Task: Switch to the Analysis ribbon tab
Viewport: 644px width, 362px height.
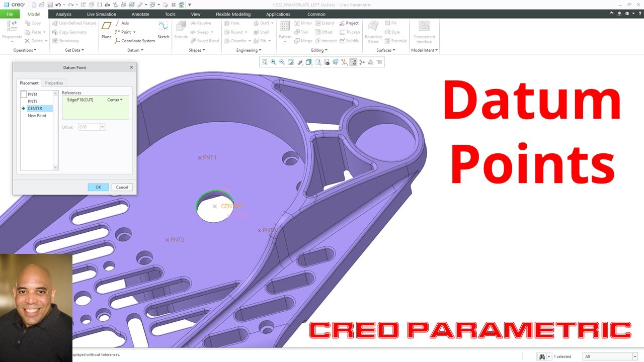Action: (63, 14)
